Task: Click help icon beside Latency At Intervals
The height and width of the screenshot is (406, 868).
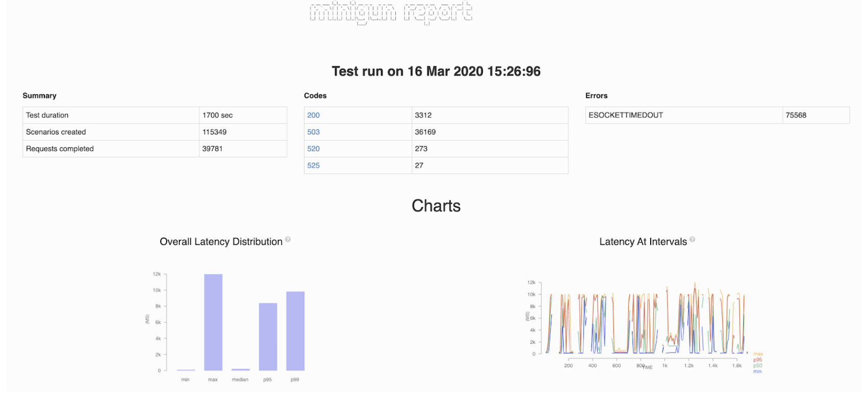Action: coord(692,239)
